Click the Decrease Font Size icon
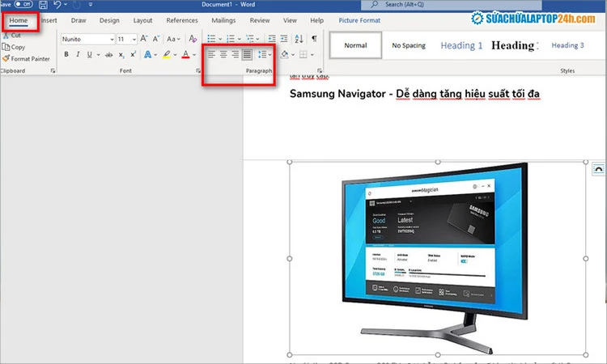 tap(155, 39)
